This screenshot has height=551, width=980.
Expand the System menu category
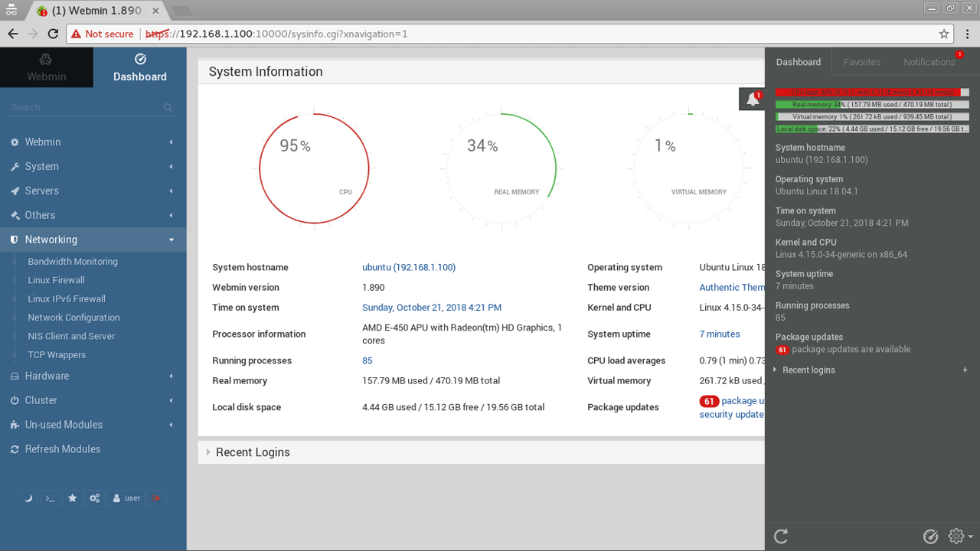[93, 167]
